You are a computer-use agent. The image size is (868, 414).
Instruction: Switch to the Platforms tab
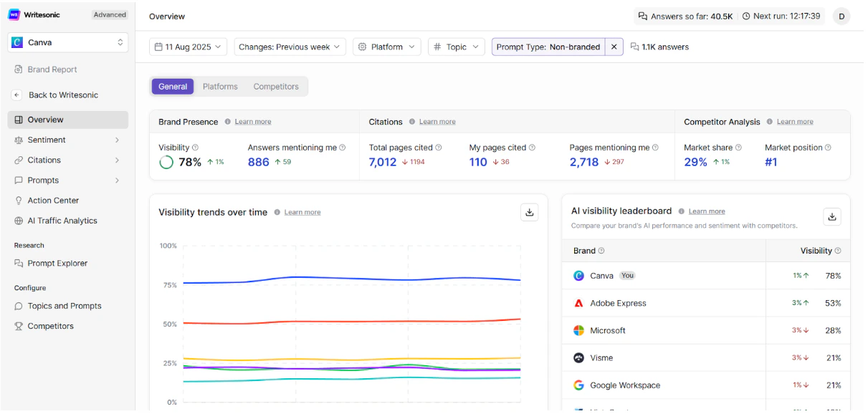(220, 87)
